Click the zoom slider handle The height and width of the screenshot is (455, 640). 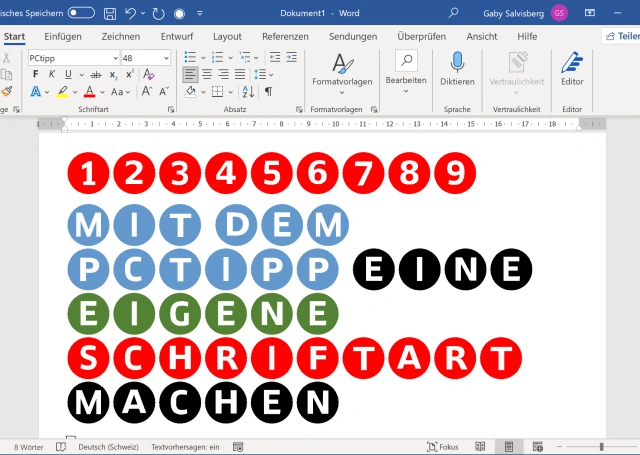(601, 447)
